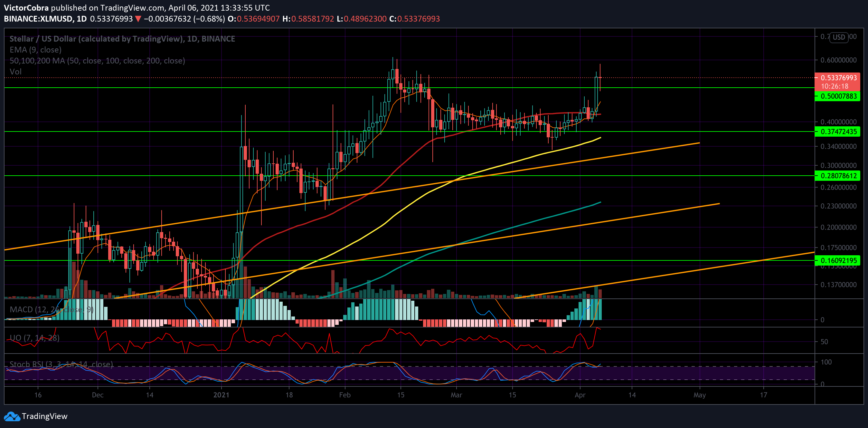This screenshot has width=868, height=428.
Task: Click the UO pane 50 scale value
Action: pyautogui.click(x=824, y=342)
